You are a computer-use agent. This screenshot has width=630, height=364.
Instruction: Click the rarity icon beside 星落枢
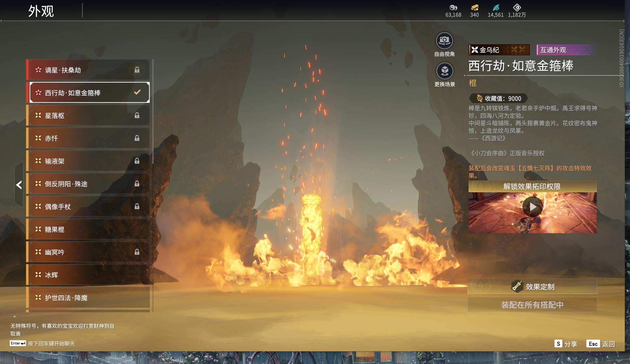pos(38,115)
